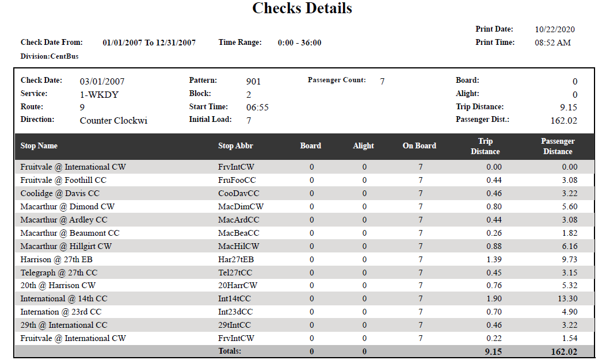This screenshot has width=602, height=364.
Task: Select the Checks Details report title
Action: (301, 8)
